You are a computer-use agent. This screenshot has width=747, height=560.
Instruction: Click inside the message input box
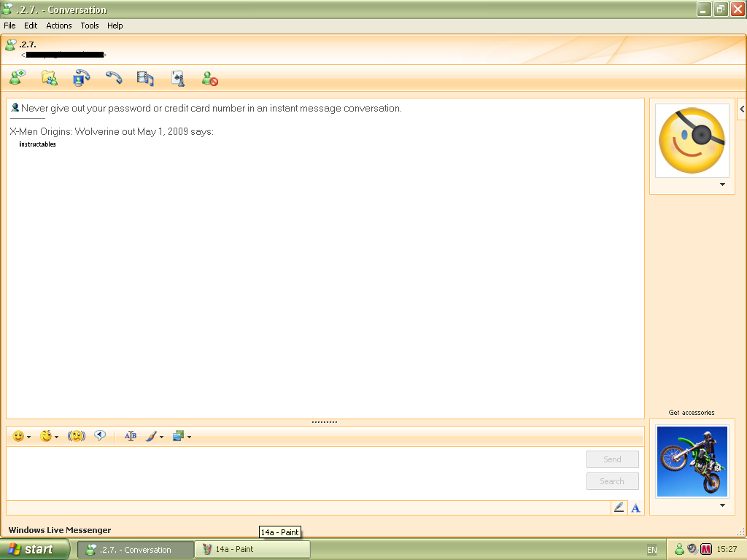pyautogui.click(x=295, y=473)
